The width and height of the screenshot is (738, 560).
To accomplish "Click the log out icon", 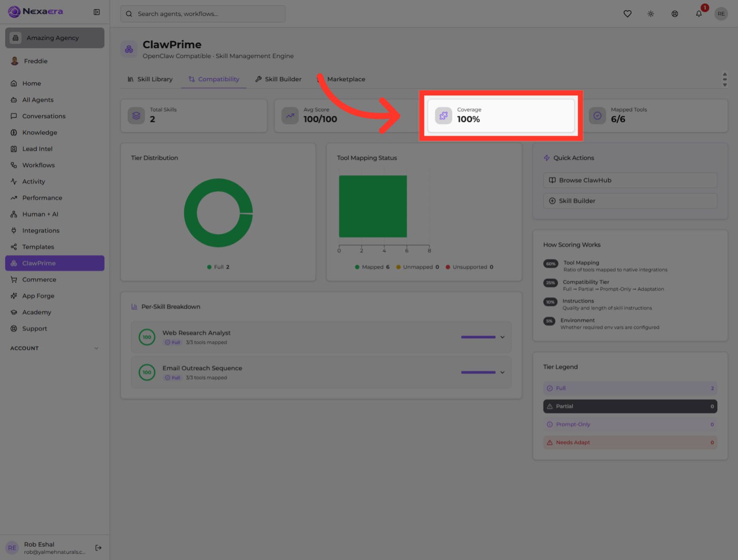I will coord(98,548).
